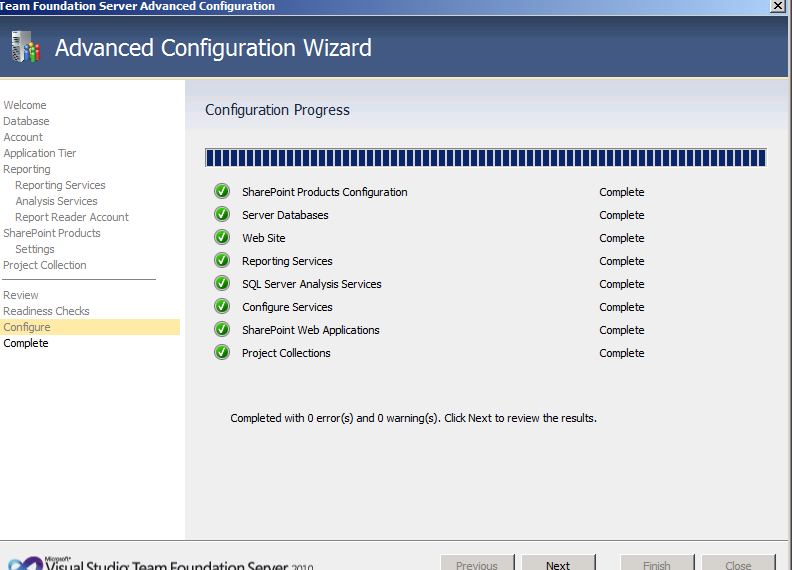Select the Configure step in sidebar
This screenshot has height=570, width=792.
(27, 327)
